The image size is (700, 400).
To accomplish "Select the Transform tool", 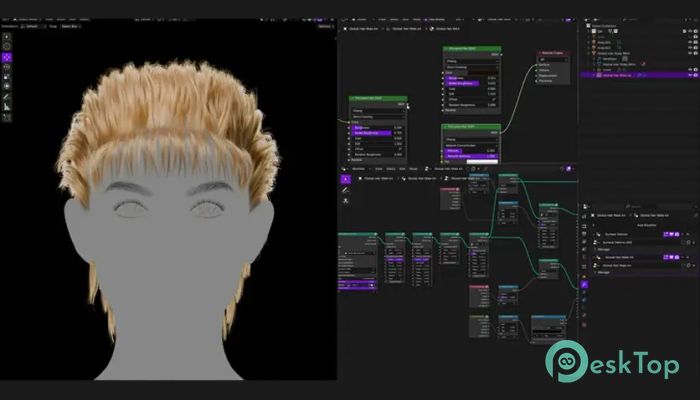I will point(7,86).
